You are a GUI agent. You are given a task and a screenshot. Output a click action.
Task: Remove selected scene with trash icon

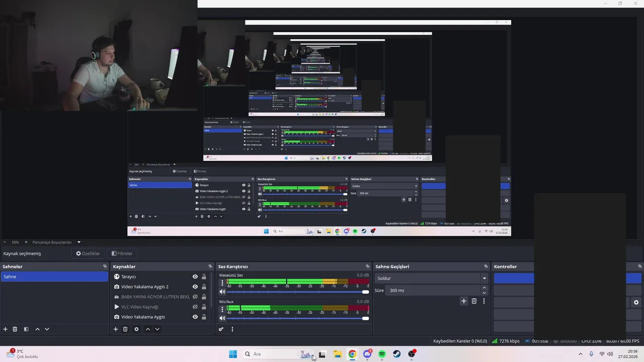[15, 329]
